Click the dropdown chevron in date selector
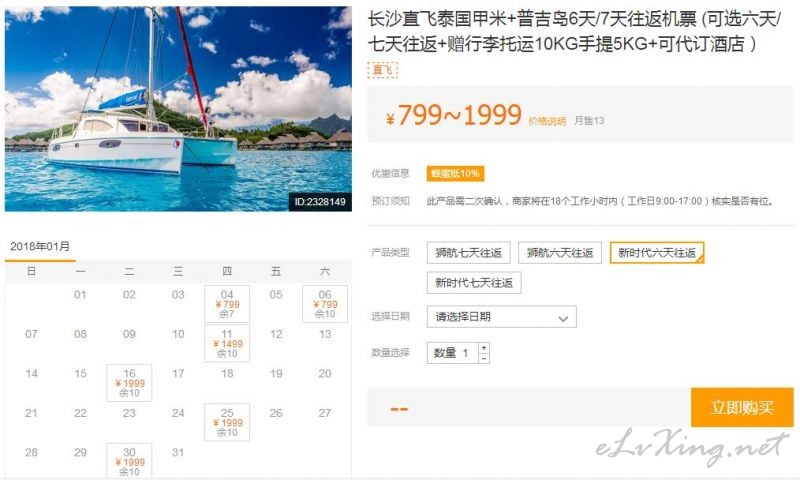Image resolution: width=800 pixels, height=480 pixels. pyautogui.click(x=563, y=318)
